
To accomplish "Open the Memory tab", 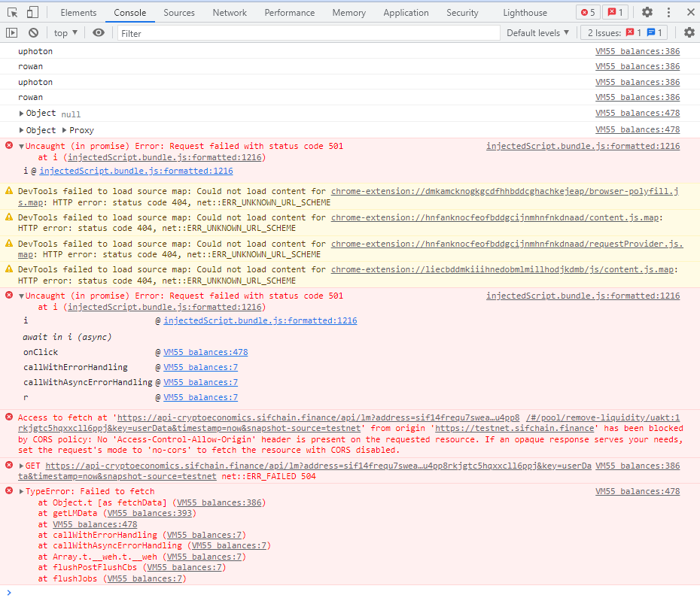I will point(349,13).
